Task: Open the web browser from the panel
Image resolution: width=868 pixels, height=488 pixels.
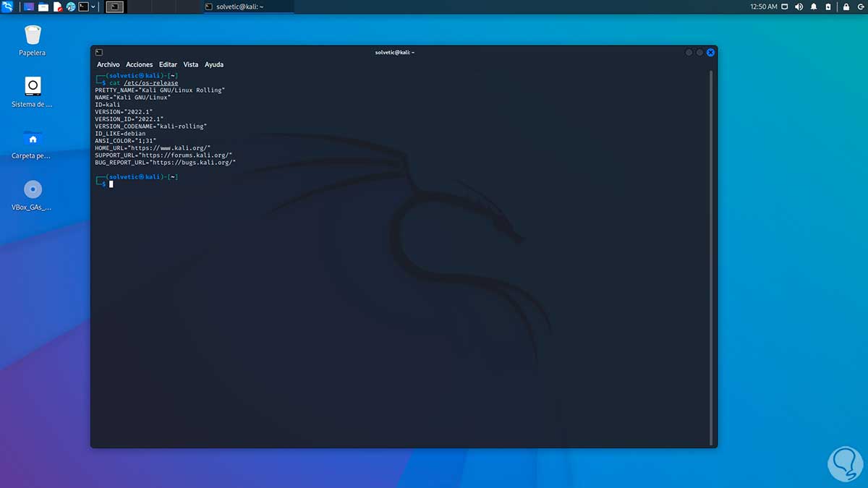Action: pyautogui.click(x=71, y=7)
